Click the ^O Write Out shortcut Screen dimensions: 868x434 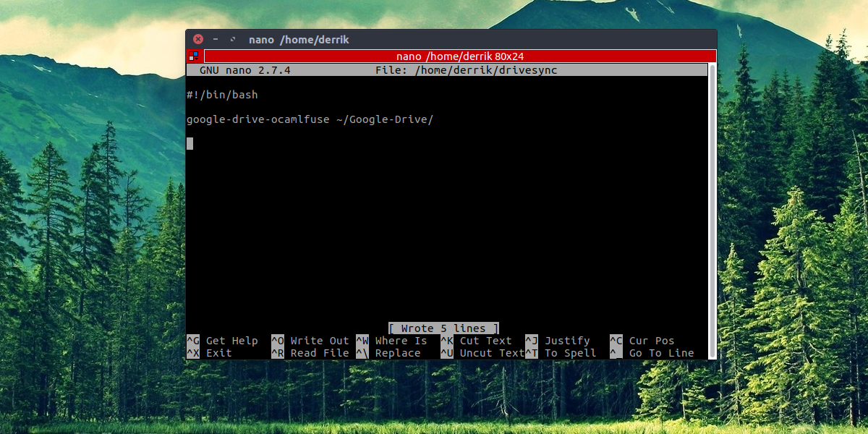coord(310,341)
